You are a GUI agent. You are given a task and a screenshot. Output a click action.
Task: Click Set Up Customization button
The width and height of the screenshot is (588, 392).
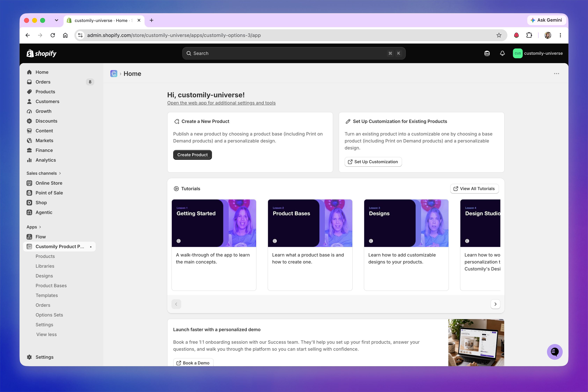tap(373, 162)
